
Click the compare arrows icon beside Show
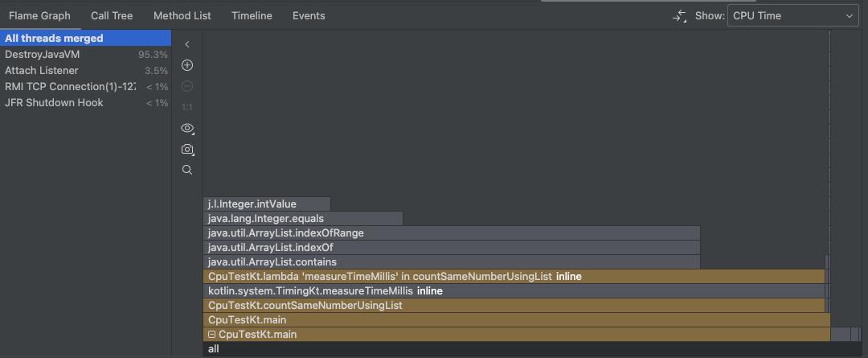click(x=680, y=16)
